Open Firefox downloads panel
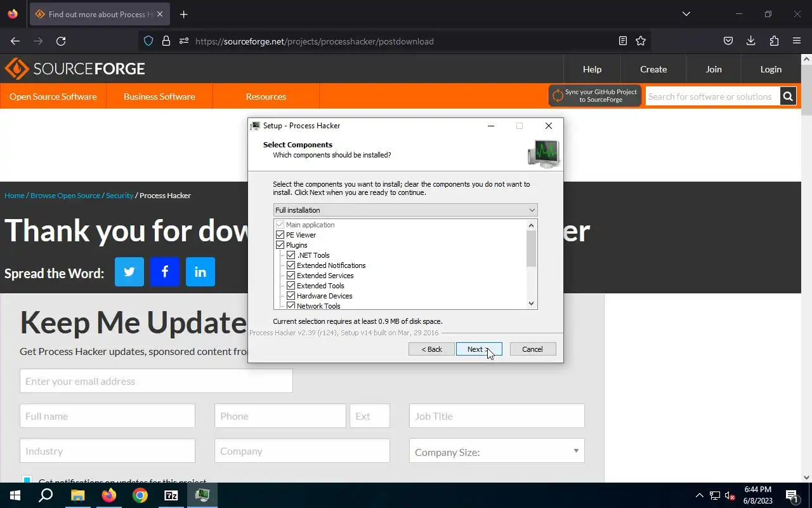Viewport: 812px width, 508px height. [x=751, y=41]
